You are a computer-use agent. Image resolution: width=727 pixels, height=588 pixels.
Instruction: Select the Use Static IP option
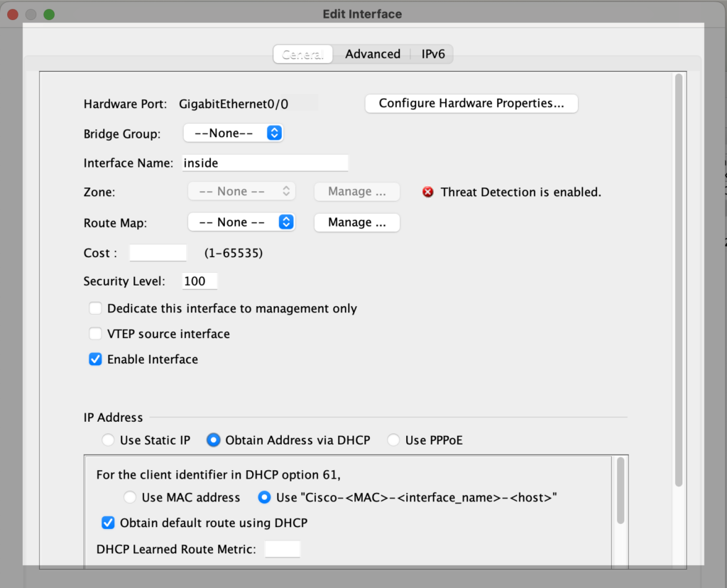pyautogui.click(x=108, y=440)
